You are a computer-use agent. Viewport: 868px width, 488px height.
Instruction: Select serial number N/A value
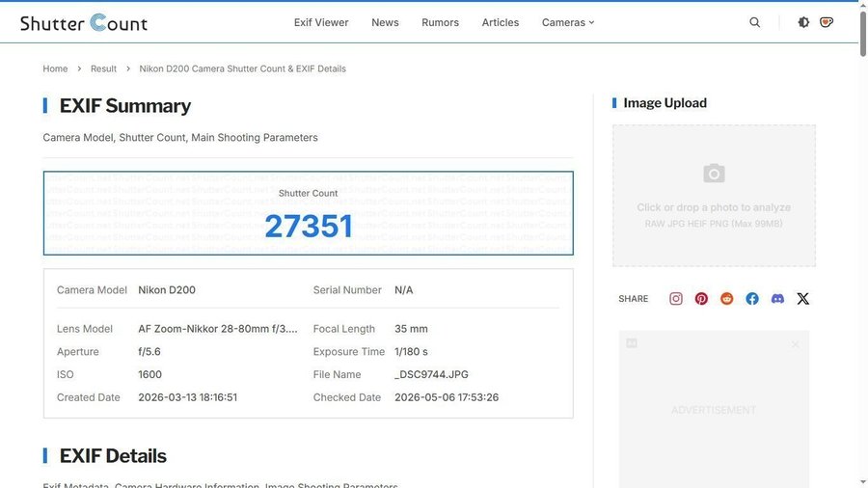tap(403, 290)
